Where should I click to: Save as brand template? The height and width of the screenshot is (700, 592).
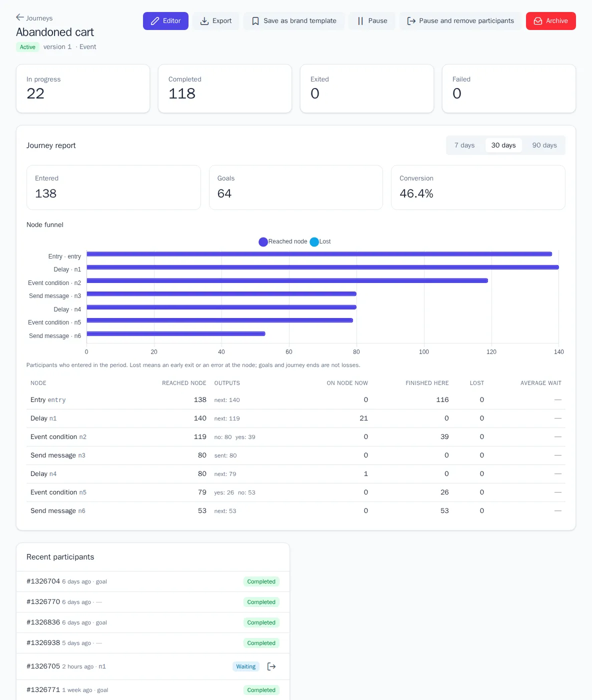294,21
